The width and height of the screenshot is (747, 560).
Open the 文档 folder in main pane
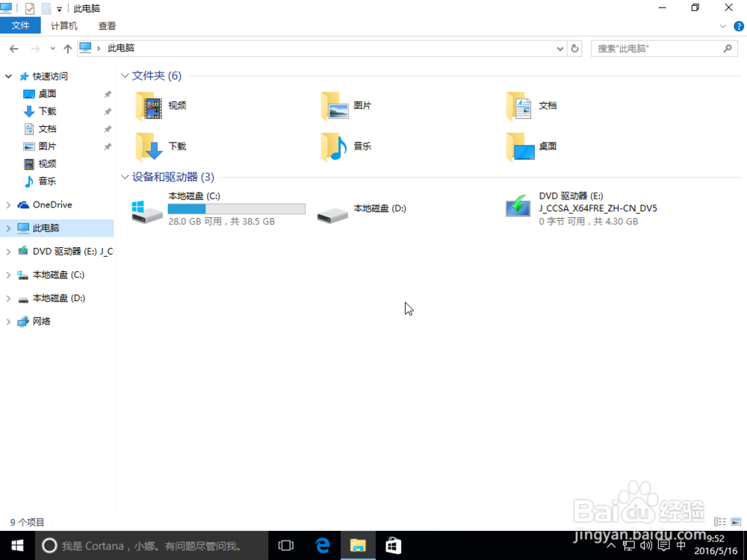[532, 106]
